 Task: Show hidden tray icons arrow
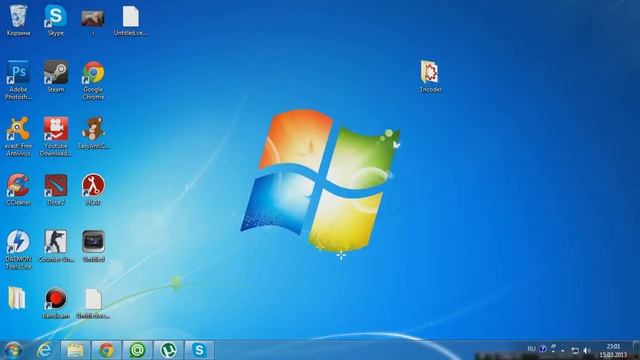point(562,350)
